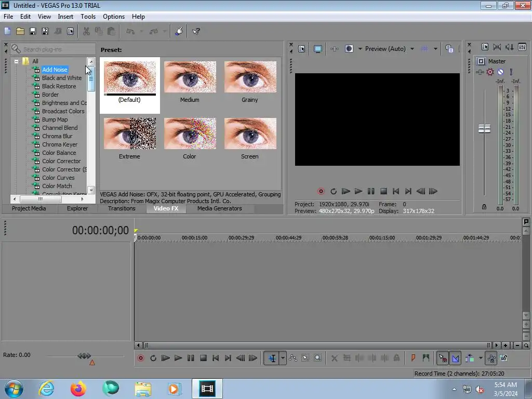Open Preview (Auto) quality dropdown
The width and height of the screenshot is (532, 399).
[x=412, y=49]
